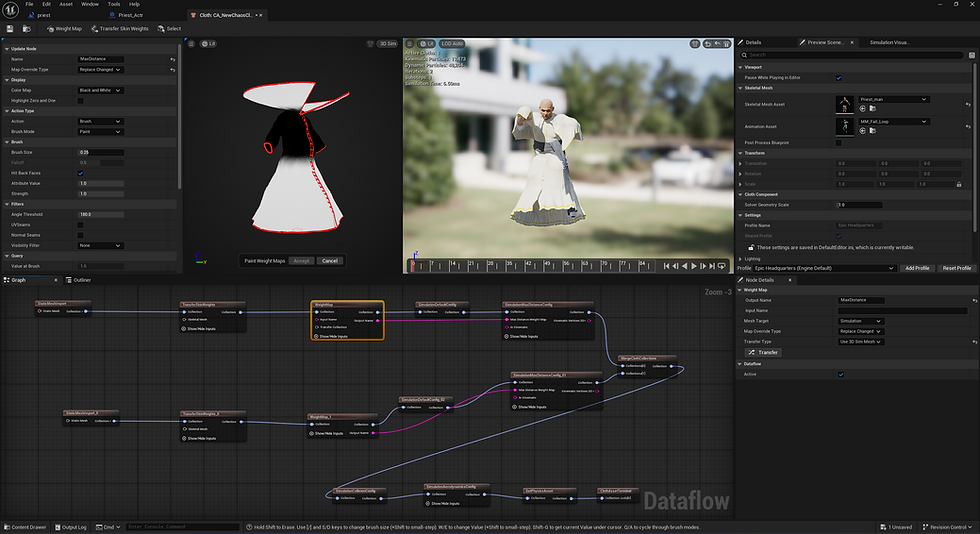The height and width of the screenshot is (534, 980).
Task: Toggle the loop playback icon
Action: (x=721, y=266)
